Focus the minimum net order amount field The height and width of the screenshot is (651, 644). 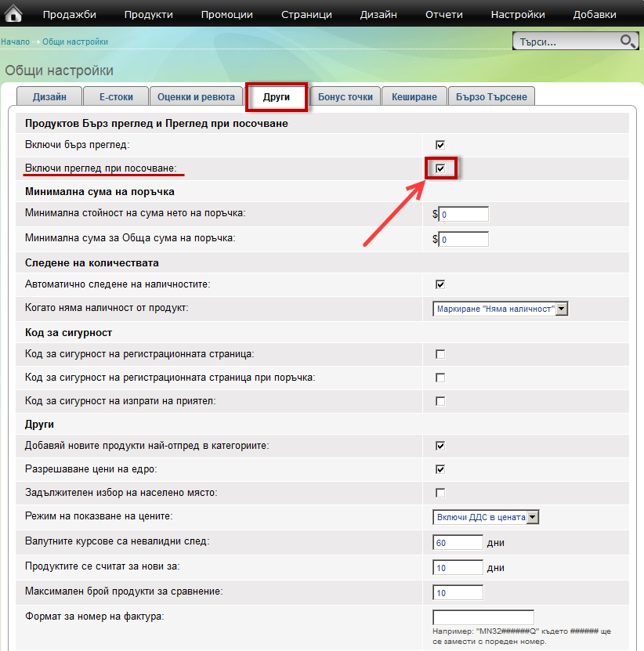click(x=464, y=215)
